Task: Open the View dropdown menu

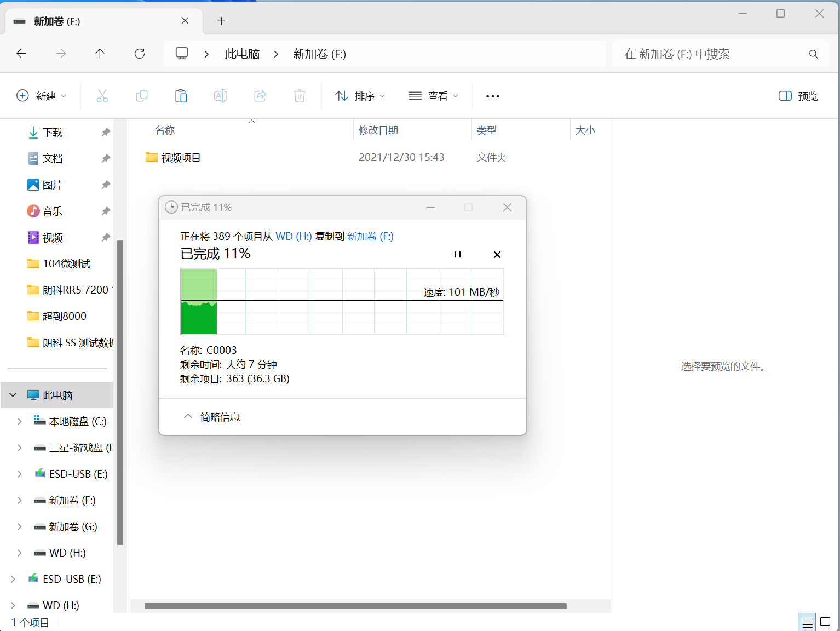Action: coord(433,96)
